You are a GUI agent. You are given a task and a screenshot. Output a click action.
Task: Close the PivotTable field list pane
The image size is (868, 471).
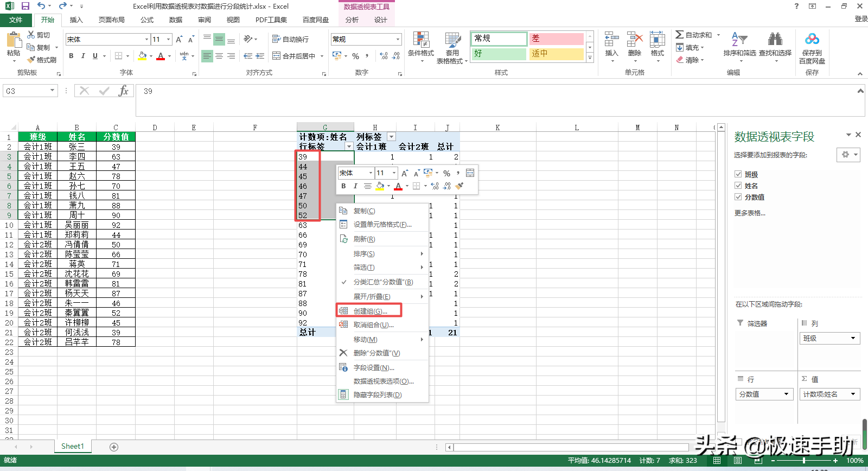point(858,135)
